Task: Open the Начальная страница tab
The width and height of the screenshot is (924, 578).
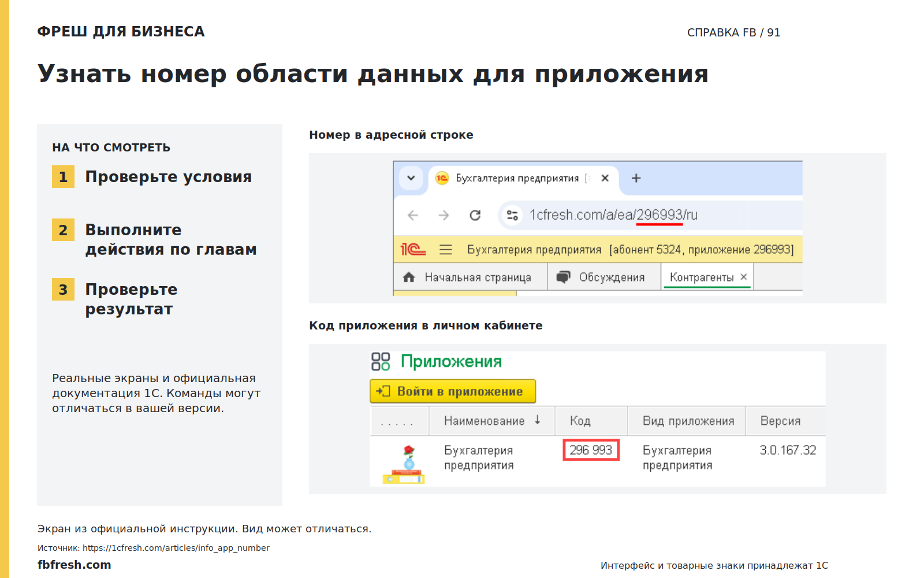Action: [470, 277]
